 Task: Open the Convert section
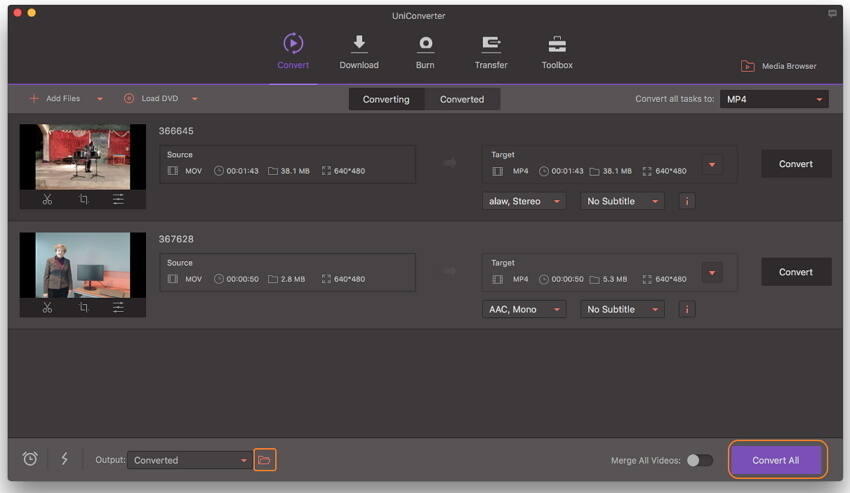tap(293, 52)
